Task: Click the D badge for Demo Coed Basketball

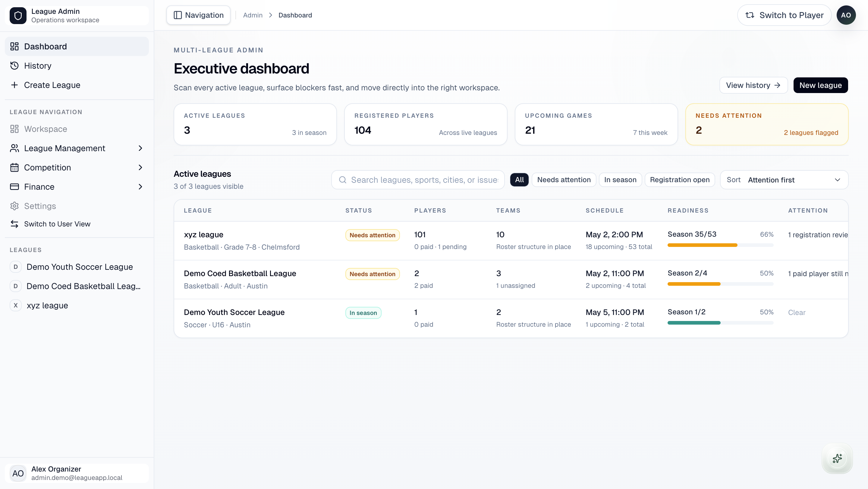Action: (15, 286)
